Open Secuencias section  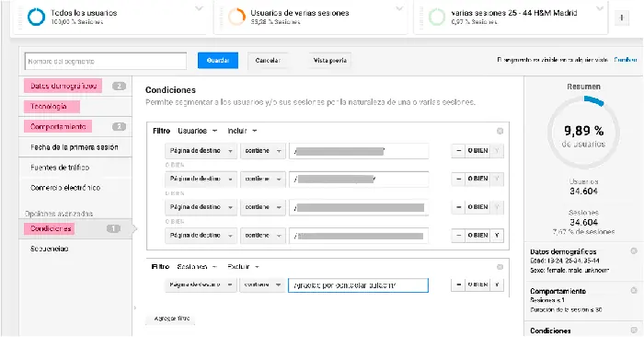click(x=50, y=249)
